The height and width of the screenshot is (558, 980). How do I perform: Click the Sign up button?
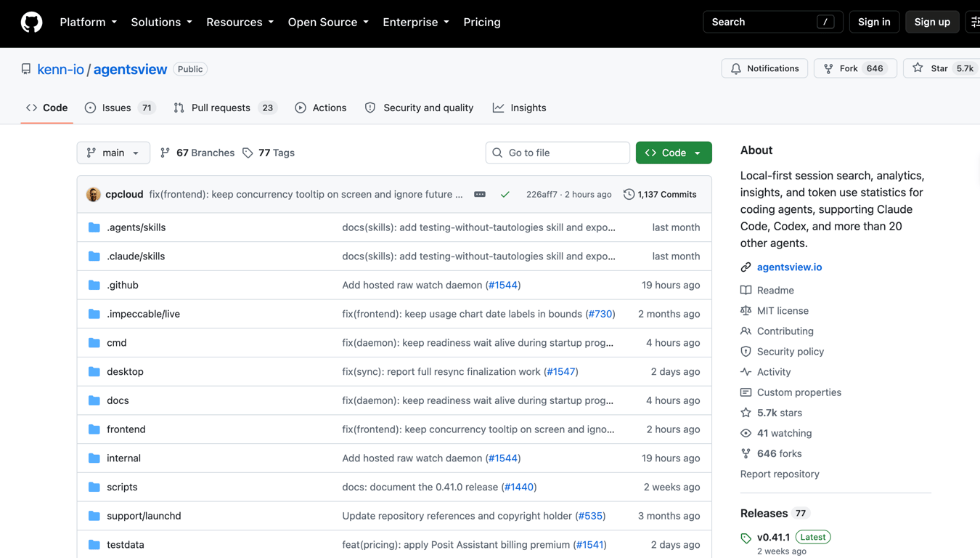(932, 23)
